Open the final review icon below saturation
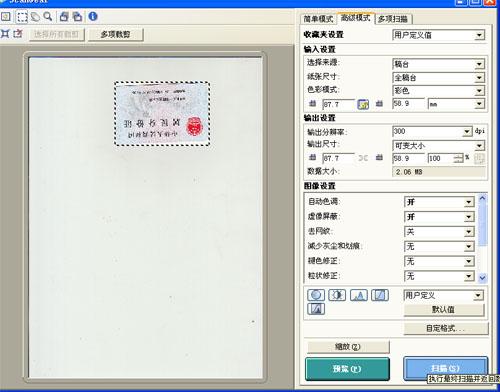The width and height of the screenshot is (500, 392). 316,309
